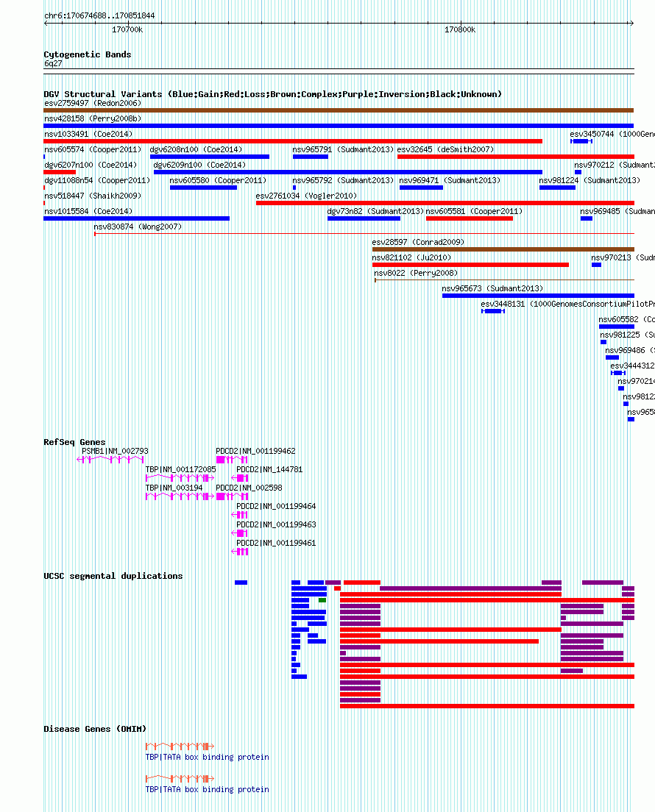The height and width of the screenshot is (812, 655).
Task: Click the nsv605574 (Cooper2011) label
Action: 93,149
